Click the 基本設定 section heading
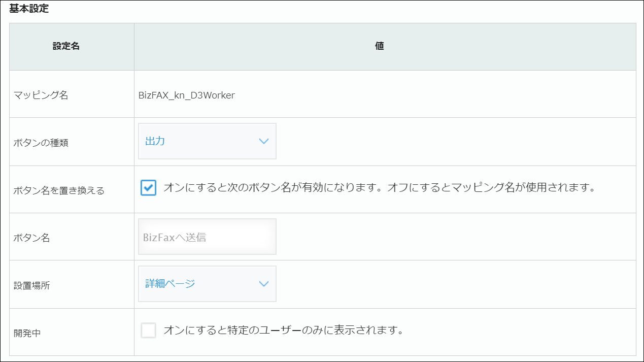This screenshot has width=644, height=362. tap(29, 9)
